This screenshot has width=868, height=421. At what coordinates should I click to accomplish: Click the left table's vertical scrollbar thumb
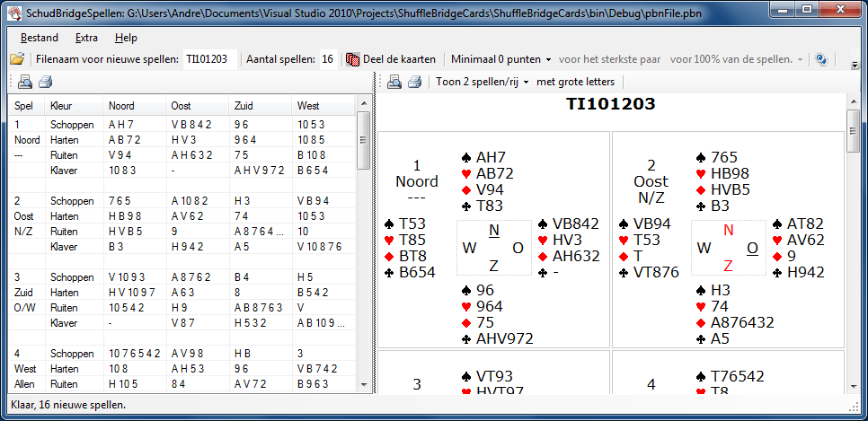pos(363,140)
